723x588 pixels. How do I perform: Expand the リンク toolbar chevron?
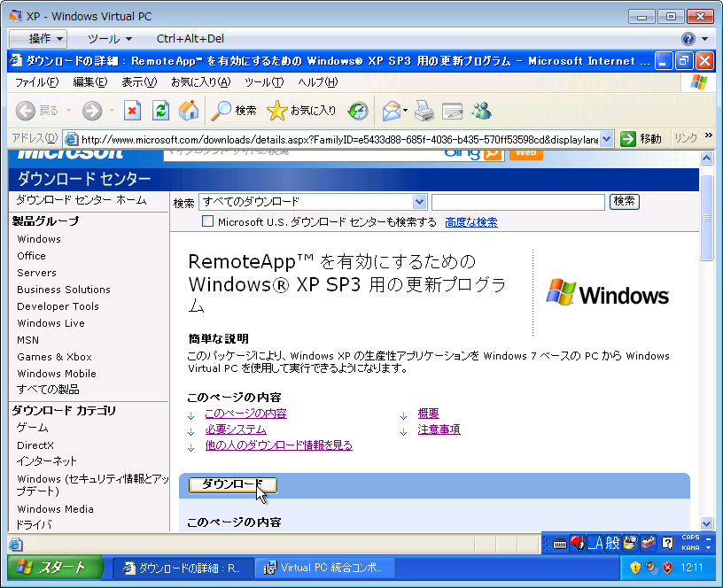[709, 135]
